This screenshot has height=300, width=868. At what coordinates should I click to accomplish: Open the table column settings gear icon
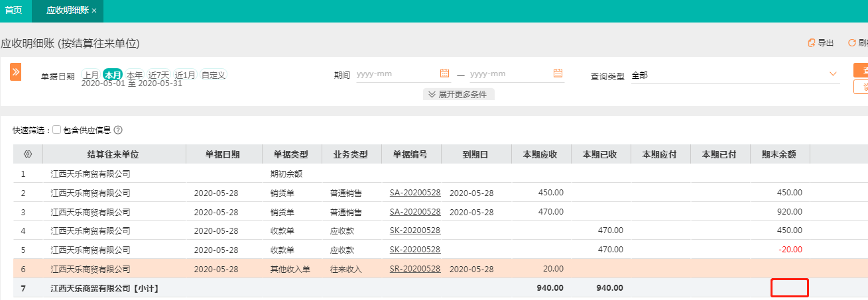(28, 154)
